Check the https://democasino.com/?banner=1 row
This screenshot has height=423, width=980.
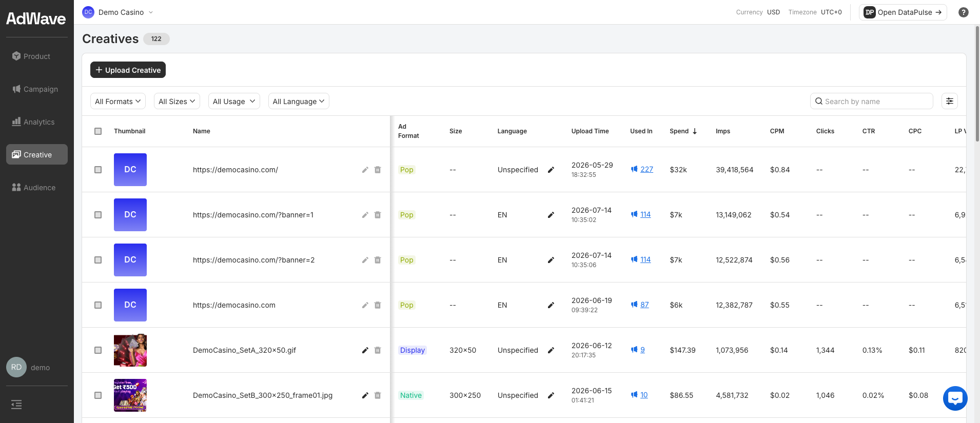pos(98,215)
